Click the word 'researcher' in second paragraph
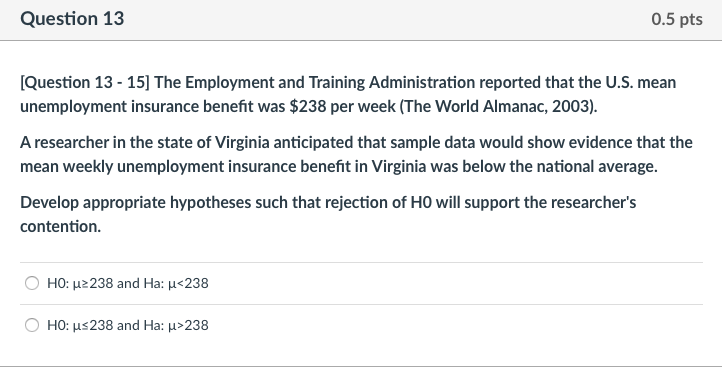Viewport: 722px width, 371px height. pos(71,142)
